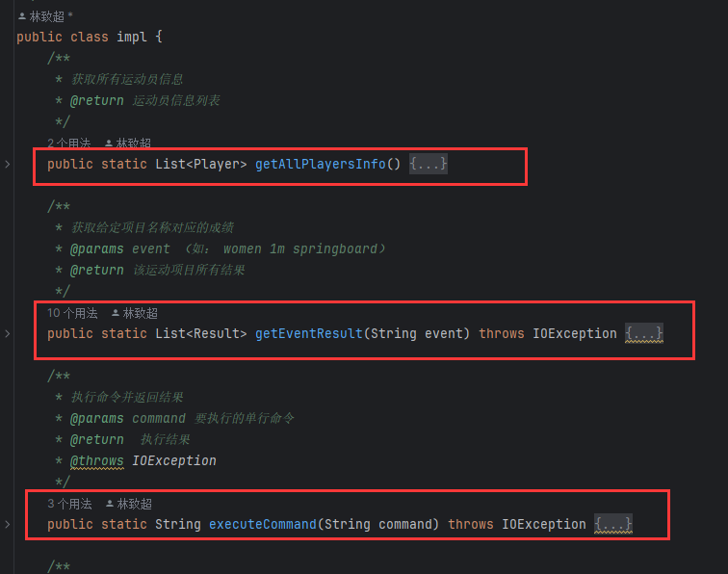Click the executeCommand method name
This screenshot has width=728, height=574.
263,524
